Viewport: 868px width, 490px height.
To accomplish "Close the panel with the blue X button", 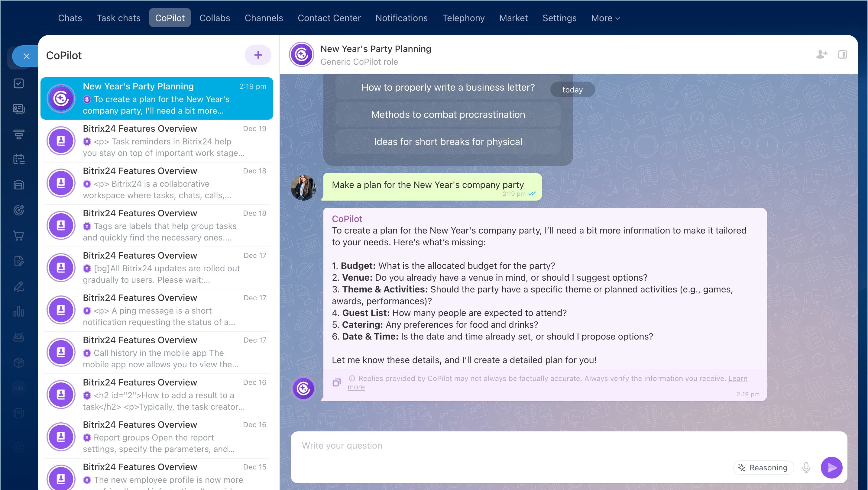I will pyautogui.click(x=26, y=56).
